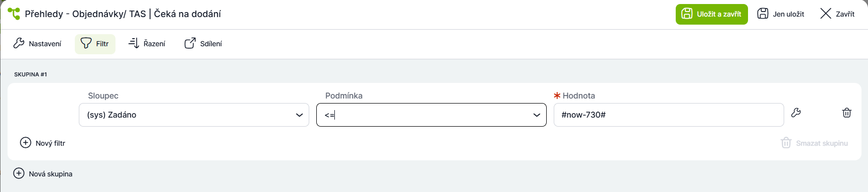
Task: Click the plus icon for Nová skupina
Action: pos(19,173)
